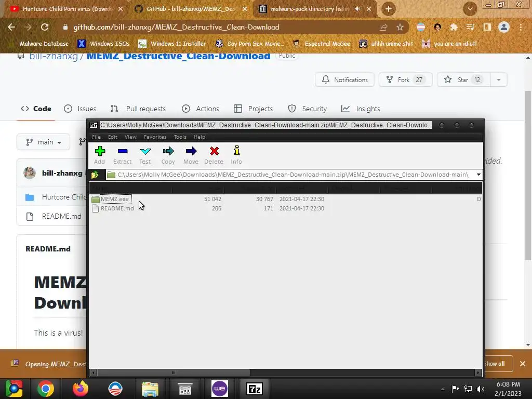Click the share page icon in address bar
Image resolution: width=532 pixels, height=399 pixels.
pyautogui.click(x=383, y=28)
